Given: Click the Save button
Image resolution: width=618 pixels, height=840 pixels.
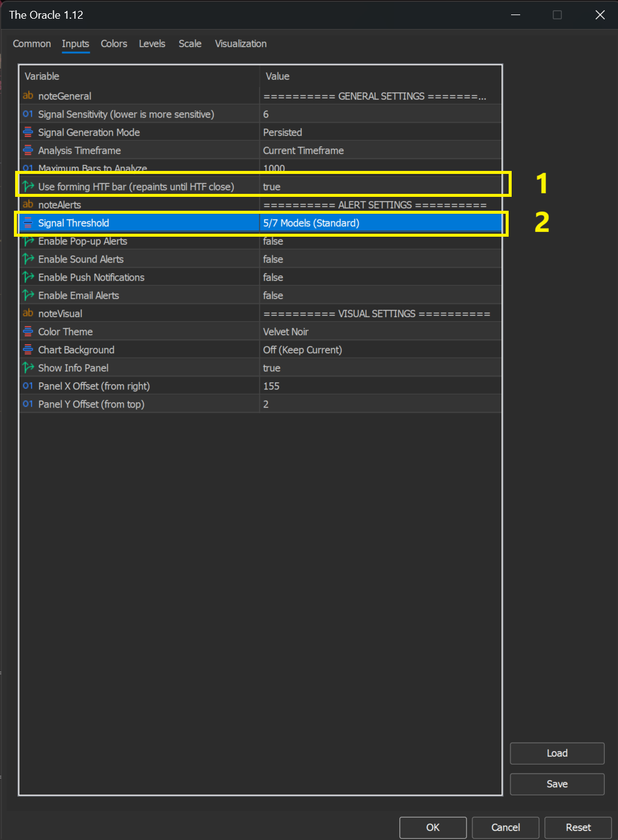Looking at the screenshot, I should [x=557, y=784].
